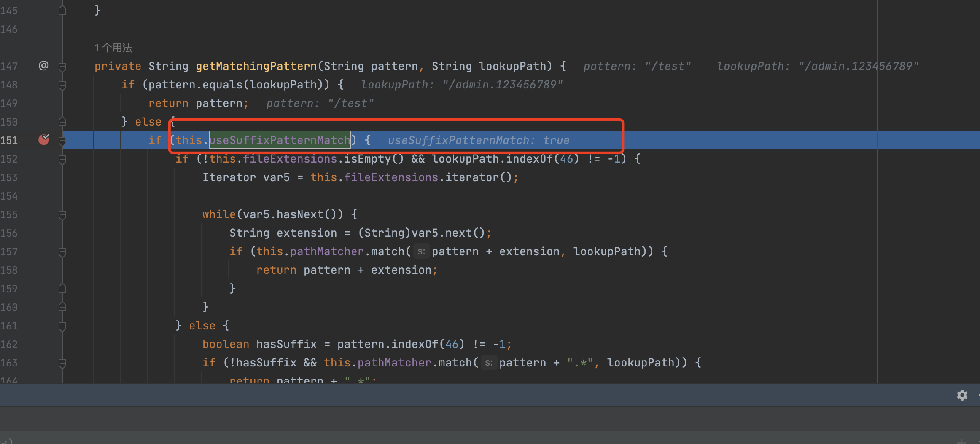Remove the breakpoint on line 151
This screenshot has width=980, height=444.
click(x=44, y=140)
